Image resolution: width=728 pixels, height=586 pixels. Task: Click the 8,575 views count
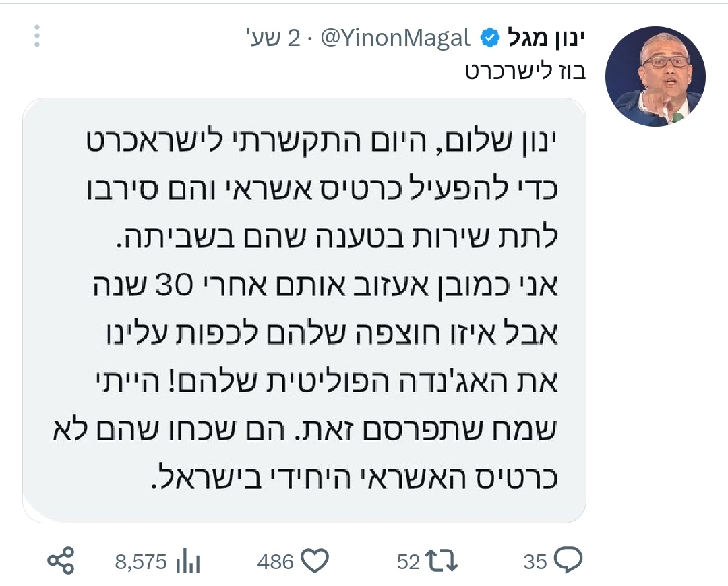point(140,561)
